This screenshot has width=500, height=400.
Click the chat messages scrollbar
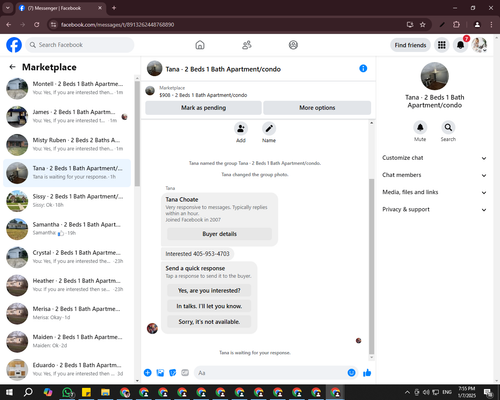click(x=371, y=267)
